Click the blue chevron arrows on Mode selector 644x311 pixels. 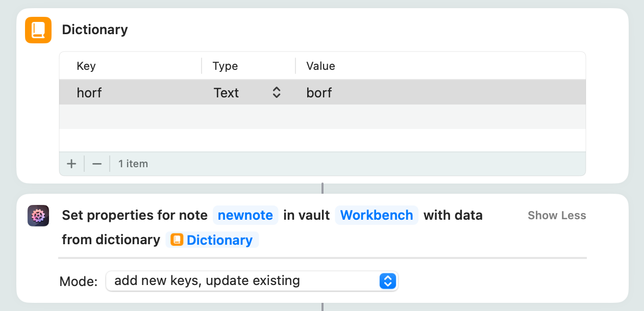[x=387, y=281]
